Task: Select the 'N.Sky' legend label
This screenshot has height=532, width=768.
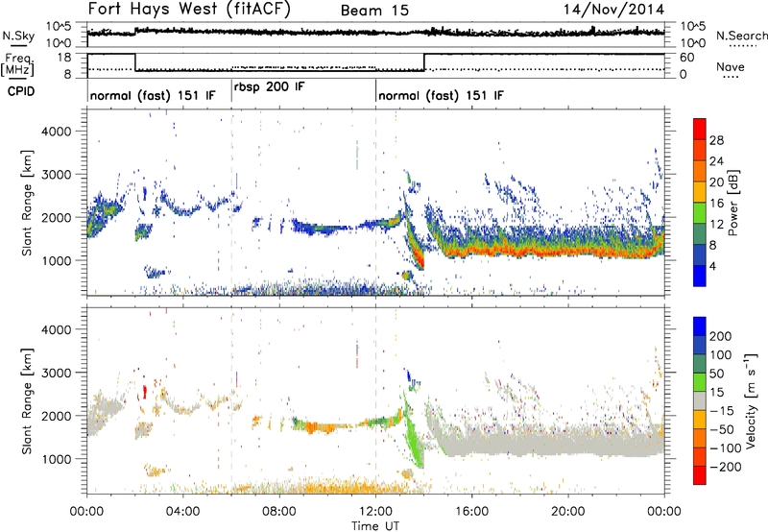Action: tap(18, 36)
